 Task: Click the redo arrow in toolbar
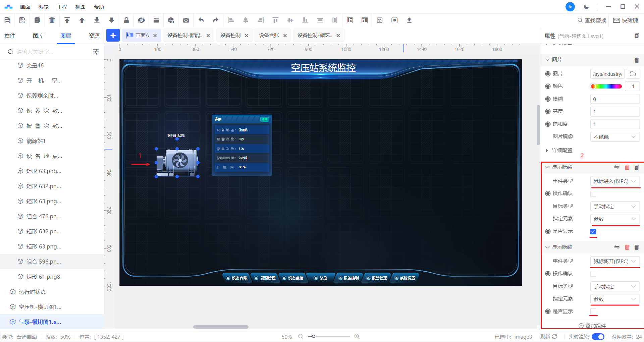pos(216,20)
